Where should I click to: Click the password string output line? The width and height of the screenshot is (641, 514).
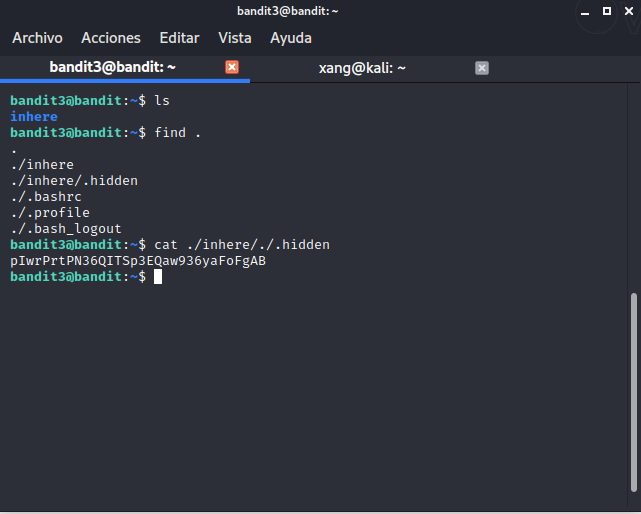(x=138, y=261)
